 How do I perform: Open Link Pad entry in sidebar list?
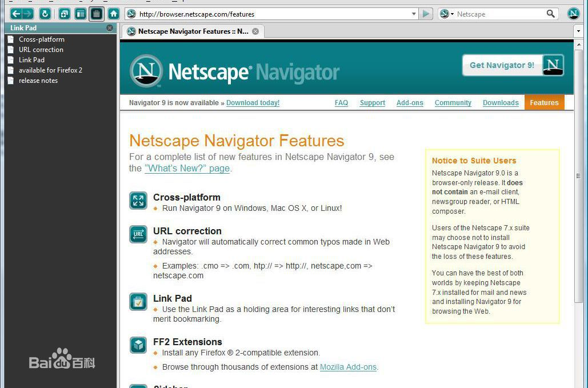click(x=31, y=60)
